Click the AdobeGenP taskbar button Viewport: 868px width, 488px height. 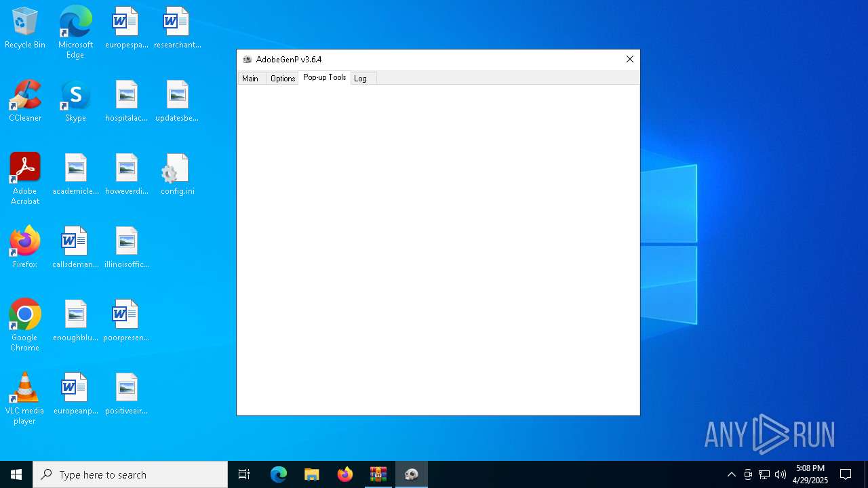click(x=412, y=474)
